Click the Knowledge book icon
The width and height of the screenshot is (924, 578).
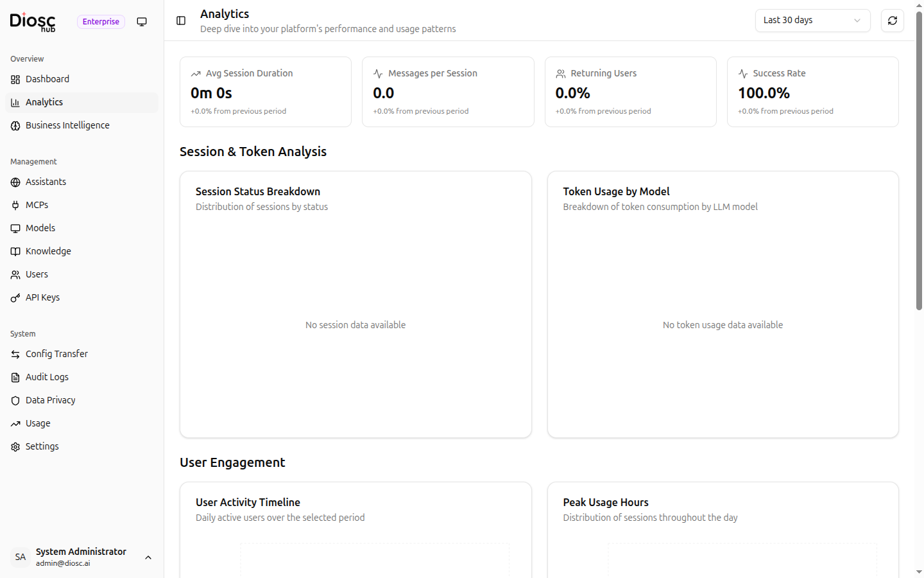tap(15, 252)
